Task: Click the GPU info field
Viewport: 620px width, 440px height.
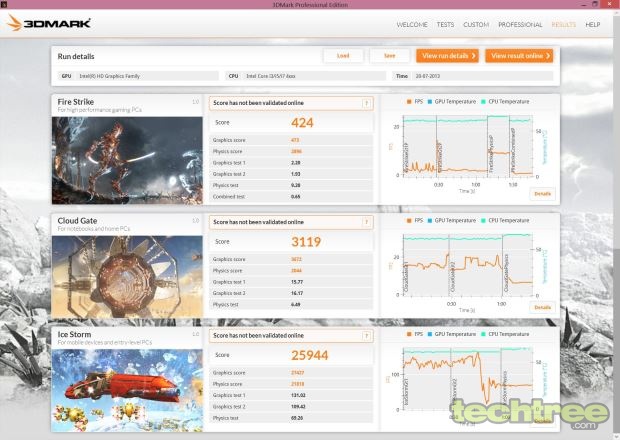Action: click(138, 76)
